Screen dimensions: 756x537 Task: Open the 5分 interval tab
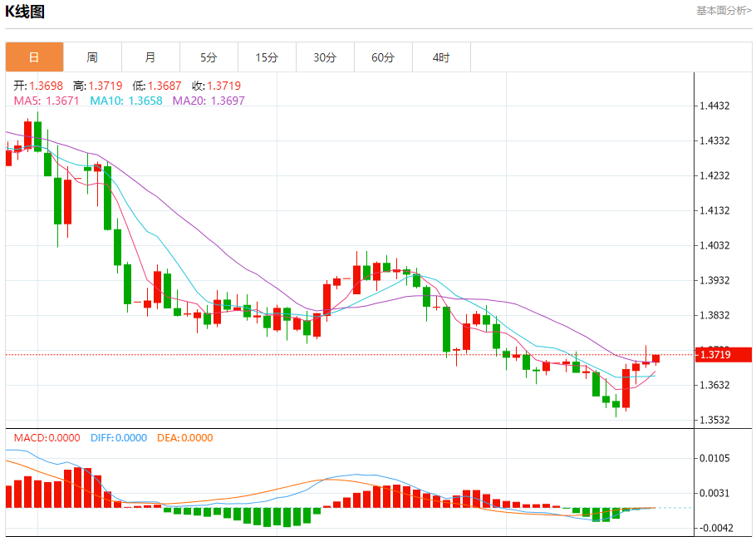coord(209,57)
